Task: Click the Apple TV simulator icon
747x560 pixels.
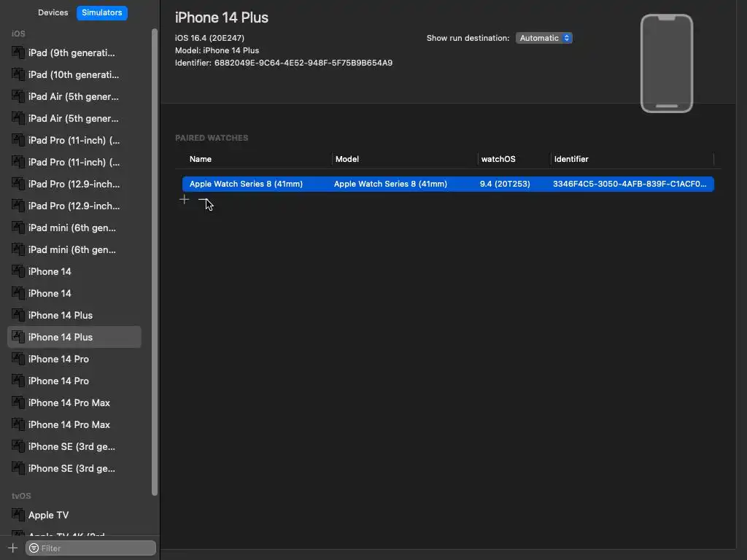Action: [18, 516]
